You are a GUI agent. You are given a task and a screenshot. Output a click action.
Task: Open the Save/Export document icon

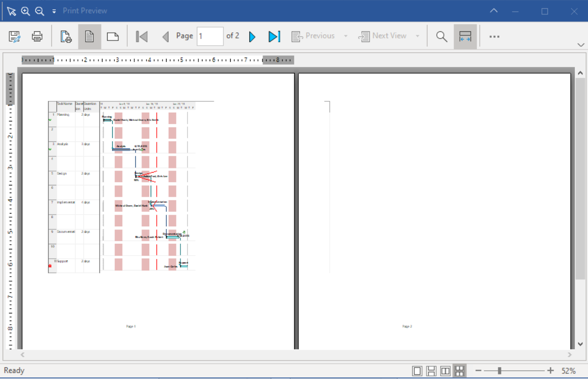point(14,37)
